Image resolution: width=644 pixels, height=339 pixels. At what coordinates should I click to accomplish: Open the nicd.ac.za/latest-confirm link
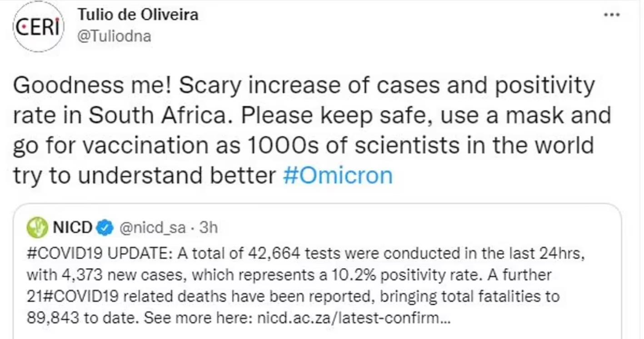pyautogui.click(x=354, y=318)
